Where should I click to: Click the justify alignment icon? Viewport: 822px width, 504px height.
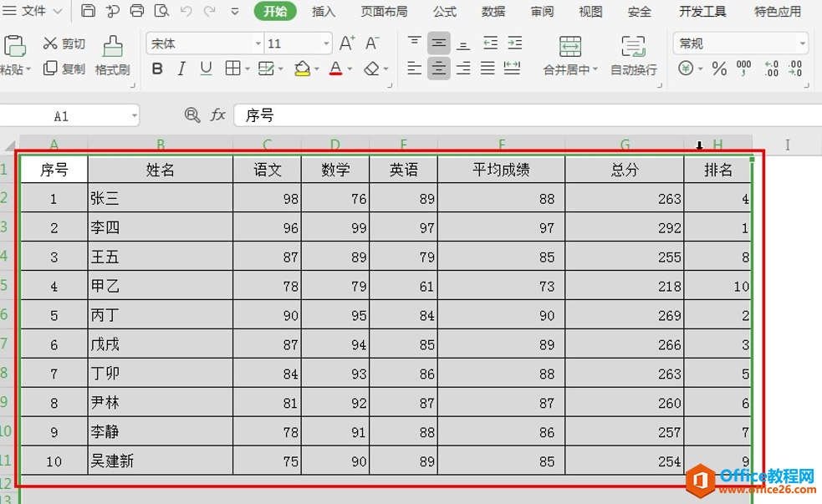(488, 68)
